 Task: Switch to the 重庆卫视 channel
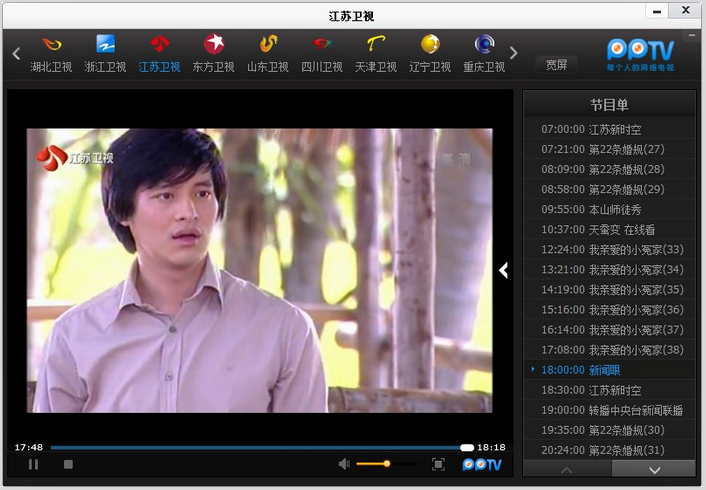[x=484, y=45]
